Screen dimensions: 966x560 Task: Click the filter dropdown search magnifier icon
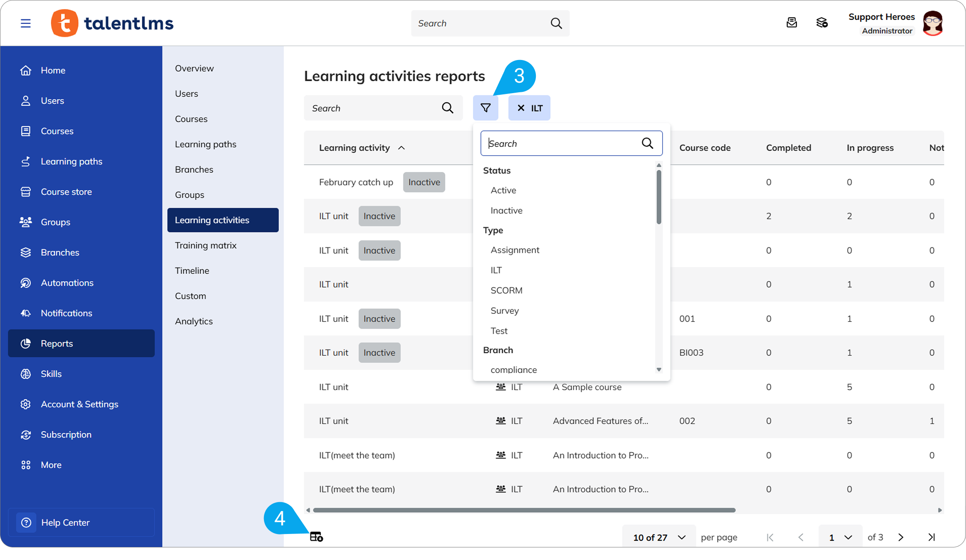tap(647, 143)
